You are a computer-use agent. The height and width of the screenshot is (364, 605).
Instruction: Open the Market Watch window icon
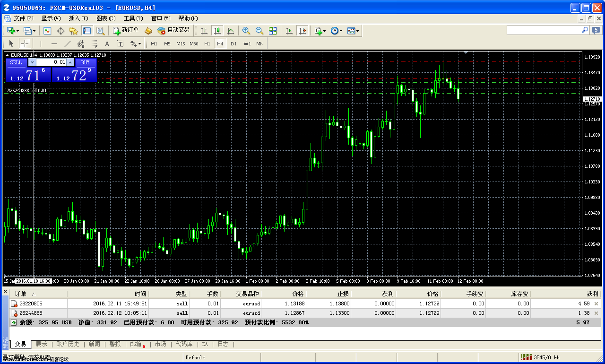click(x=47, y=31)
